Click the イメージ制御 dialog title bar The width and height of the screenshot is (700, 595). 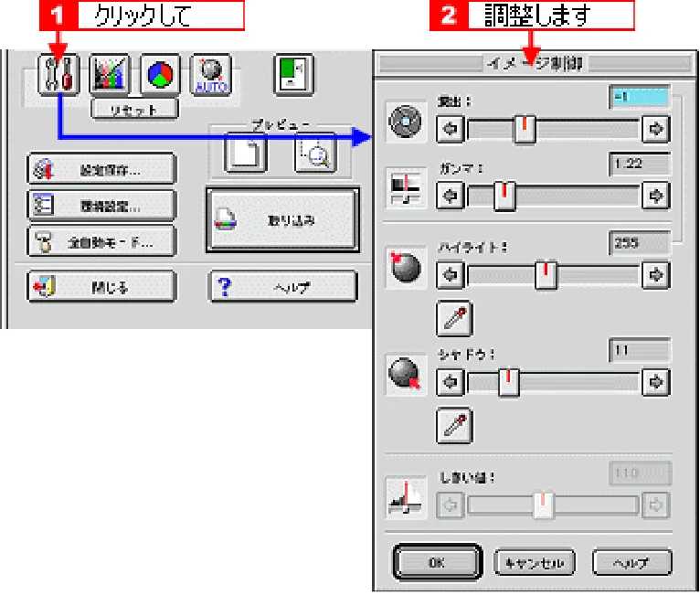click(536, 64)
